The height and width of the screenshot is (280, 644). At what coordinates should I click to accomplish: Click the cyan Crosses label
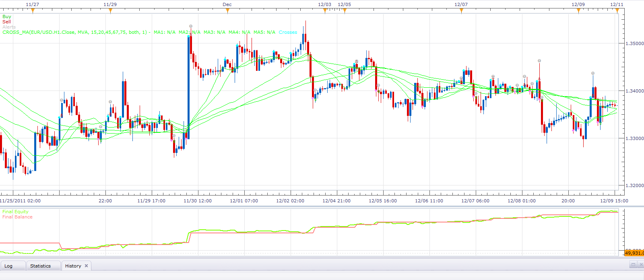[x=288, y=32]
